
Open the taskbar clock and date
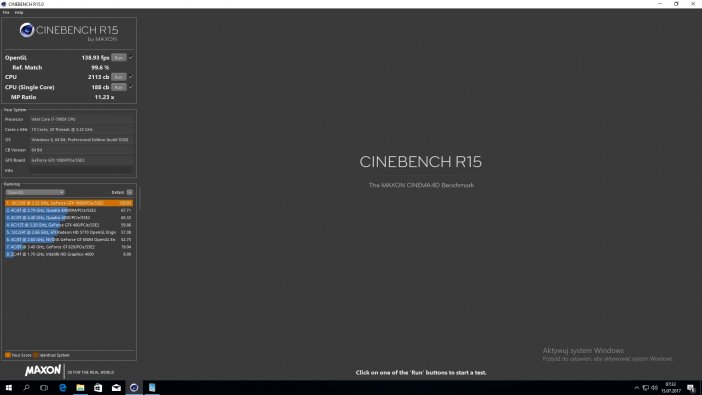point(671,388)
